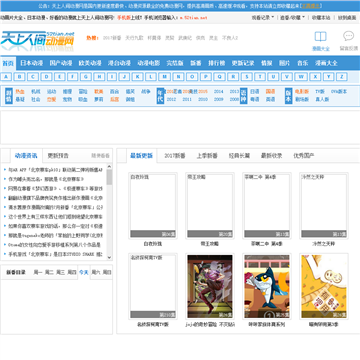
Task: Filter anime by letter G
Action: pyautogui.click(x=86, y=77)
